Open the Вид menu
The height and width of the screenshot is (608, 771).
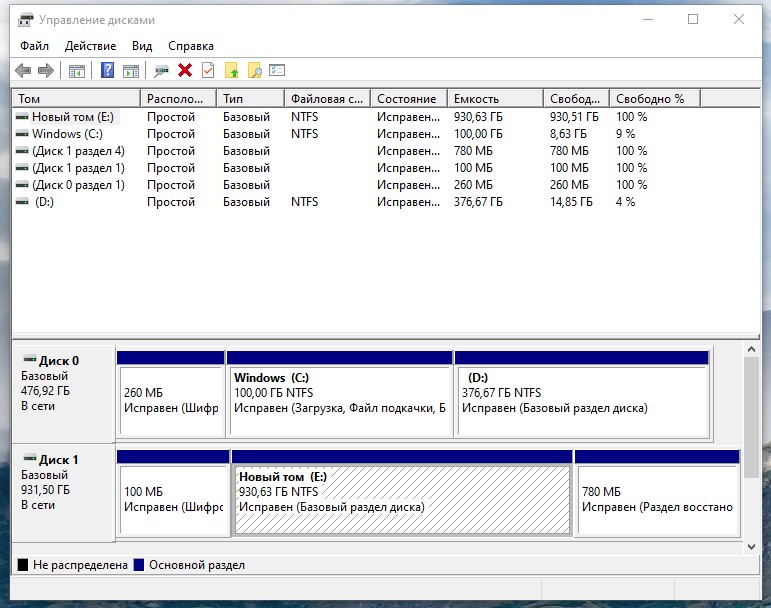142,46
